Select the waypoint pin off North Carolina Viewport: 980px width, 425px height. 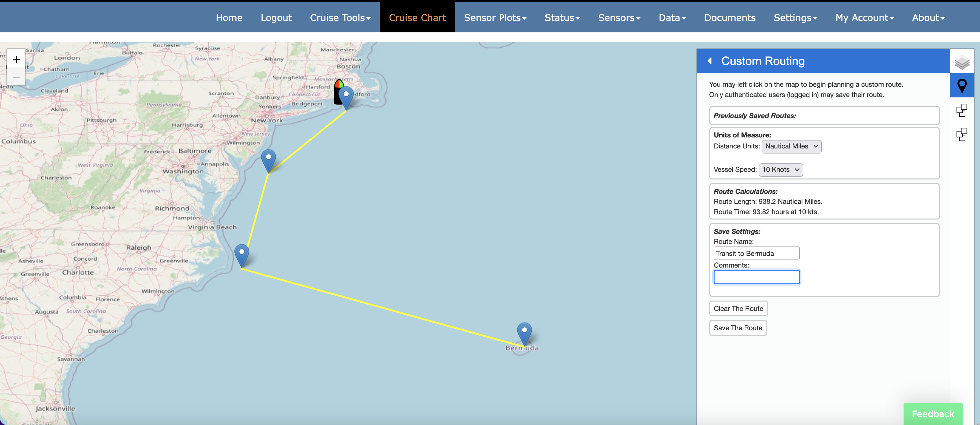(x=242, y=254)
